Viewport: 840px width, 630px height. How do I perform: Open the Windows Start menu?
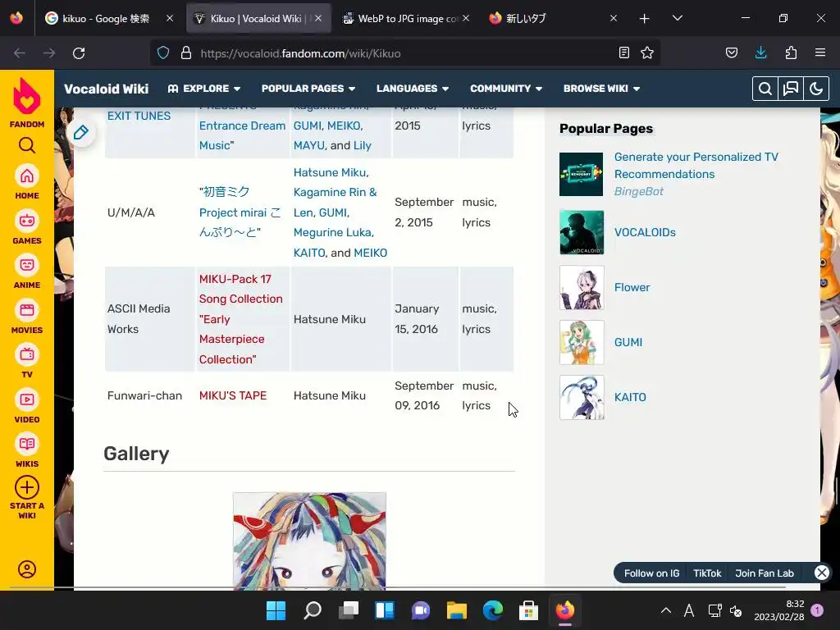coord(276,610)
